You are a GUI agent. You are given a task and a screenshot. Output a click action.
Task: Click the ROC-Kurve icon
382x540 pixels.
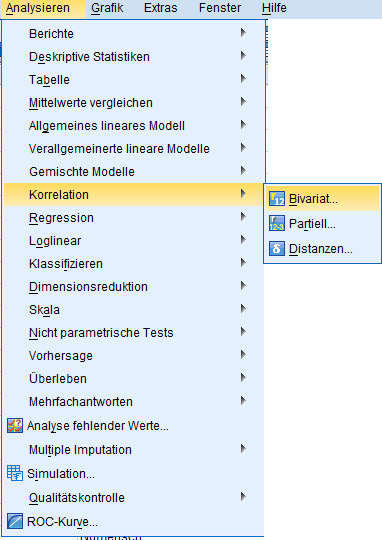tap(15, 521)
